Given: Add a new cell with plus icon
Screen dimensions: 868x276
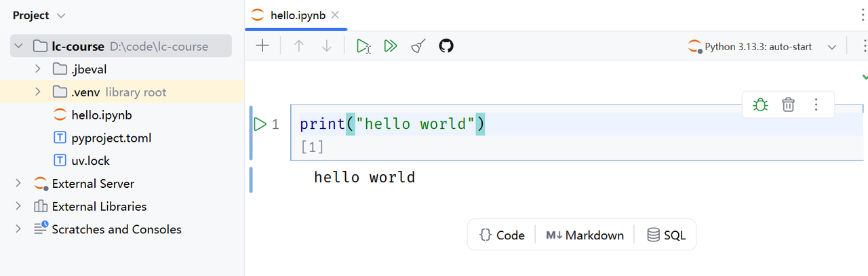Looking at the screenshot, I should [262, 46].
